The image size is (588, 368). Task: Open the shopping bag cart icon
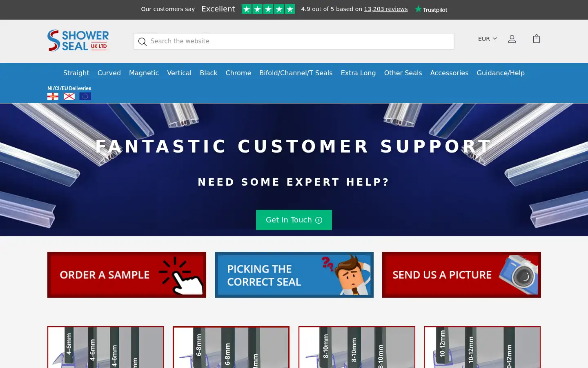[537, 39]
